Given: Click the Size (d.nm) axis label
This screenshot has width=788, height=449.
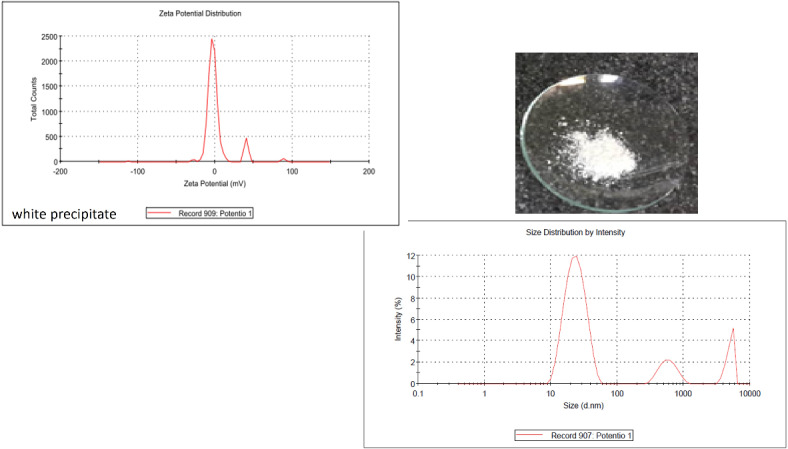Looking at the screenshot, I should [582, 406].
